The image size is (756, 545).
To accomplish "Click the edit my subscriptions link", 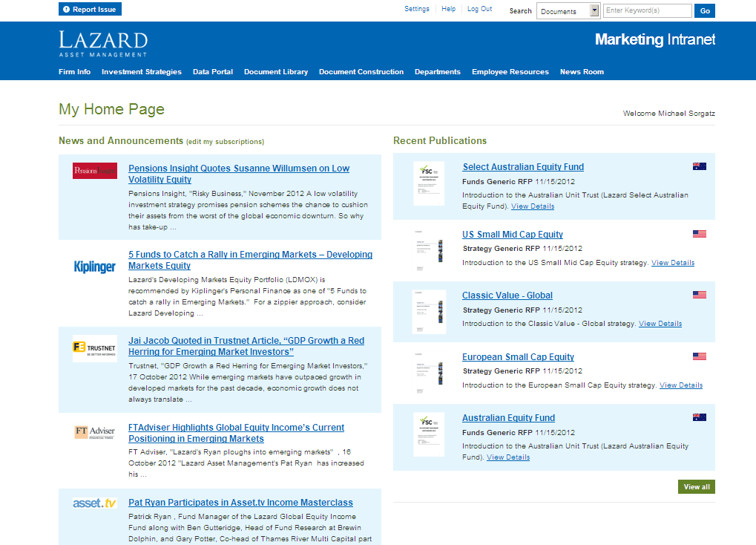I will point(225,141).
